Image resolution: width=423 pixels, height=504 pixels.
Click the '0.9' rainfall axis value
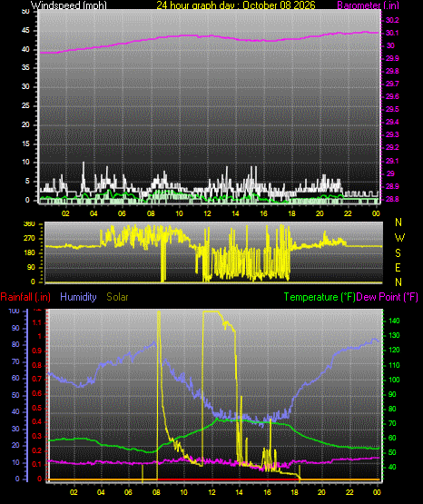point(37,351)
